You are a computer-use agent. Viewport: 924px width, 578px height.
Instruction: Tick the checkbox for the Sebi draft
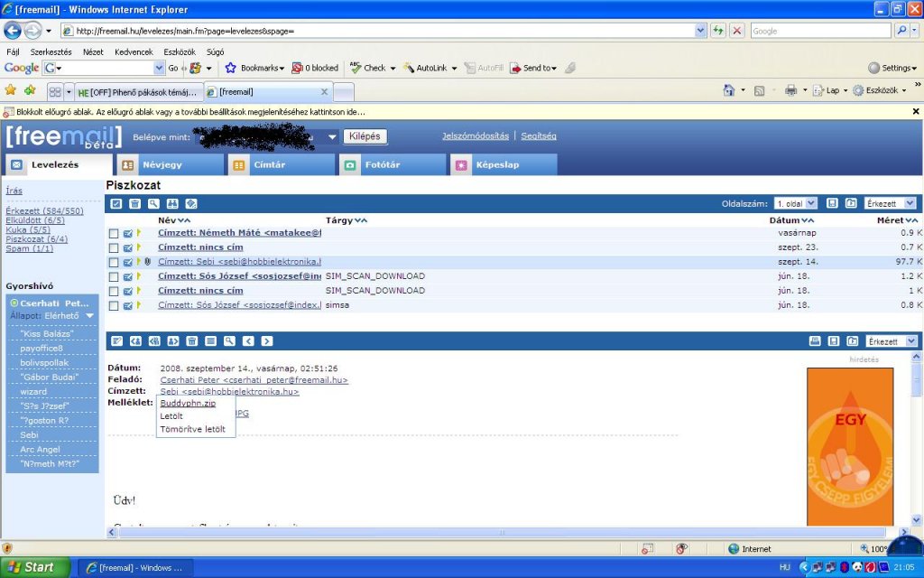[x=114, y=263]
